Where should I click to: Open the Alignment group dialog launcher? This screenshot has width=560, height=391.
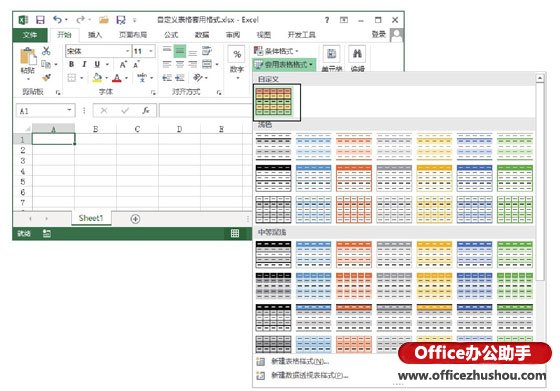(219, 92)
